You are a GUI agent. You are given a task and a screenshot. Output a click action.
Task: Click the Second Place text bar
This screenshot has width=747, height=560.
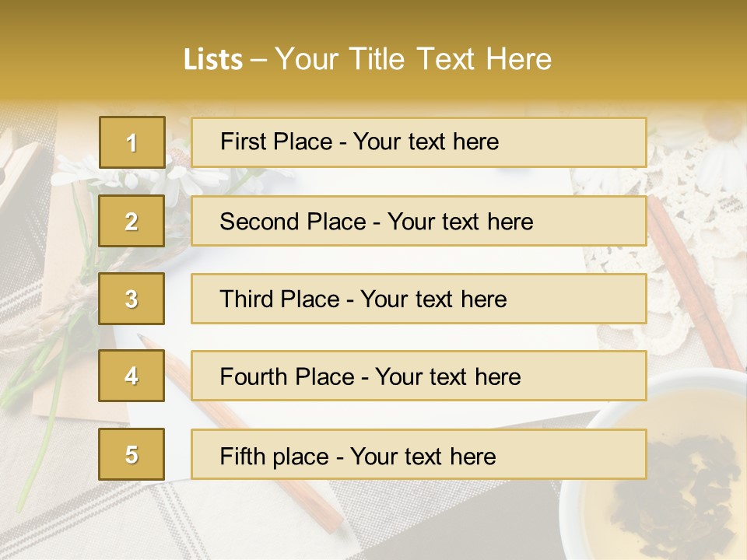pyautogui.click(x=419, y=221)
